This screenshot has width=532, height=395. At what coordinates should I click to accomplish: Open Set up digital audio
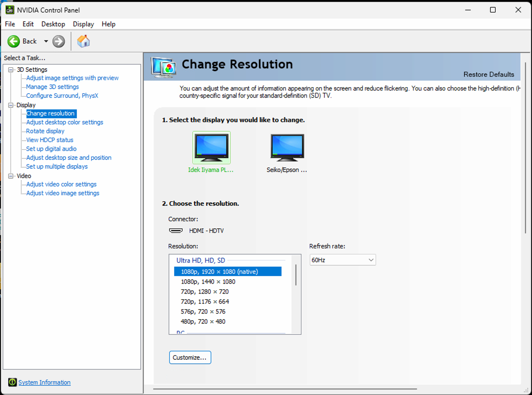[x=51, y=149]
